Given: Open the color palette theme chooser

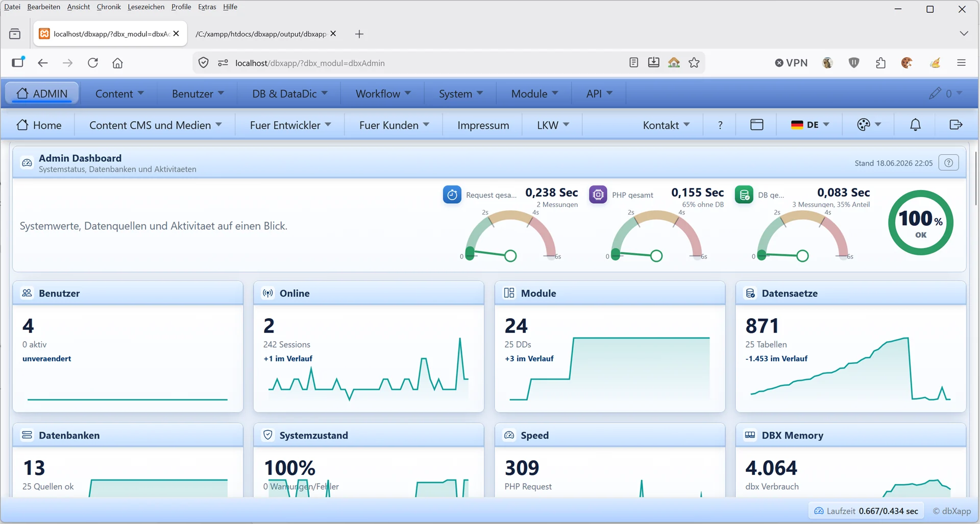Looking at the screenshot, I should click(x=869, y=125).
